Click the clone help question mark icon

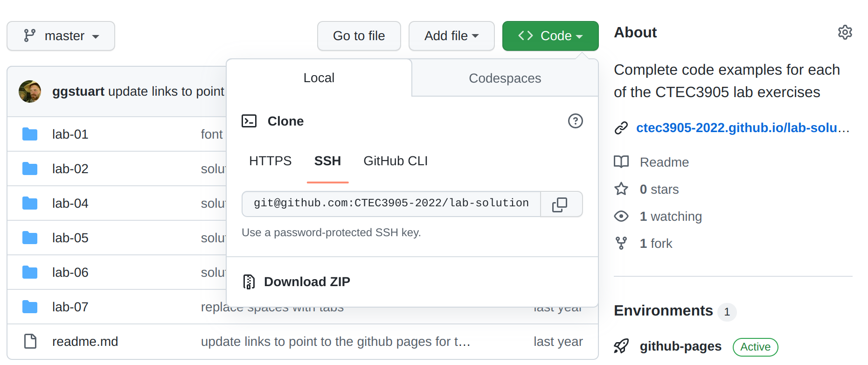pyautogui.click(x=575, y=121)
